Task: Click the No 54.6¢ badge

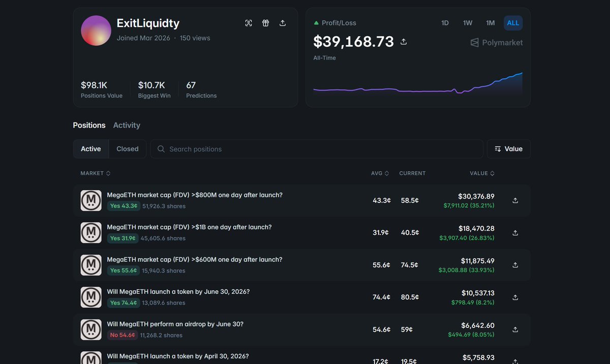Action: [x=123, y=335]
